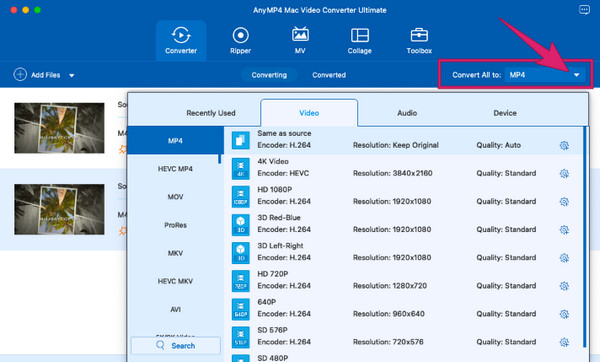Switch to the Converted tab
Viewport: 600px width, 362px height.
[329, 75]
